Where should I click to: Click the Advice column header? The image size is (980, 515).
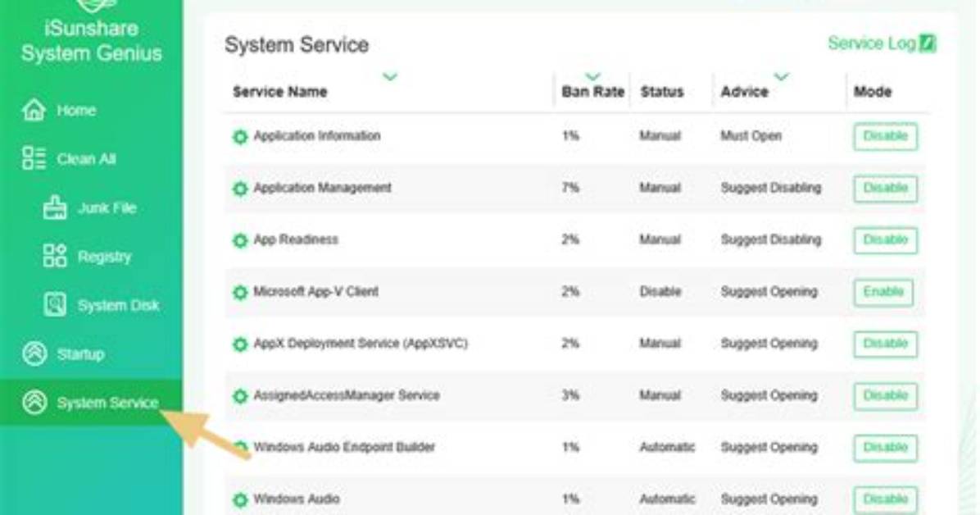point(744,92)
